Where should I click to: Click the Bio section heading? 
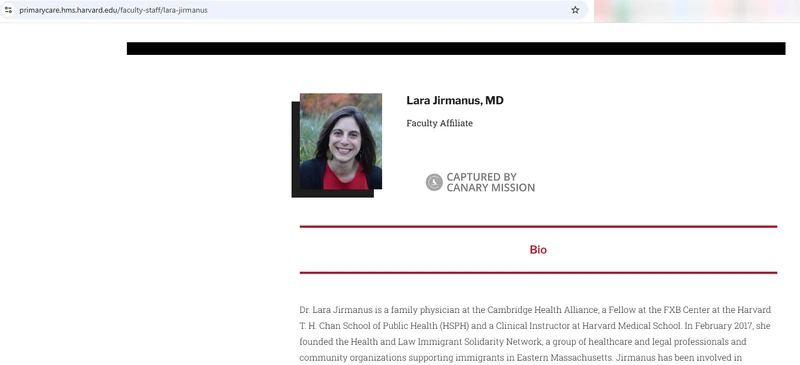(x=538, y=250)
